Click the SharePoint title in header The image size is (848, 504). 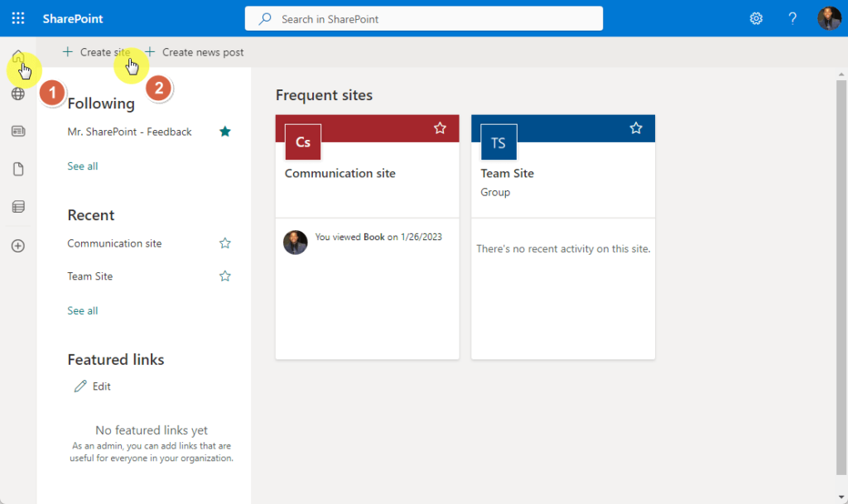(73, 19)
